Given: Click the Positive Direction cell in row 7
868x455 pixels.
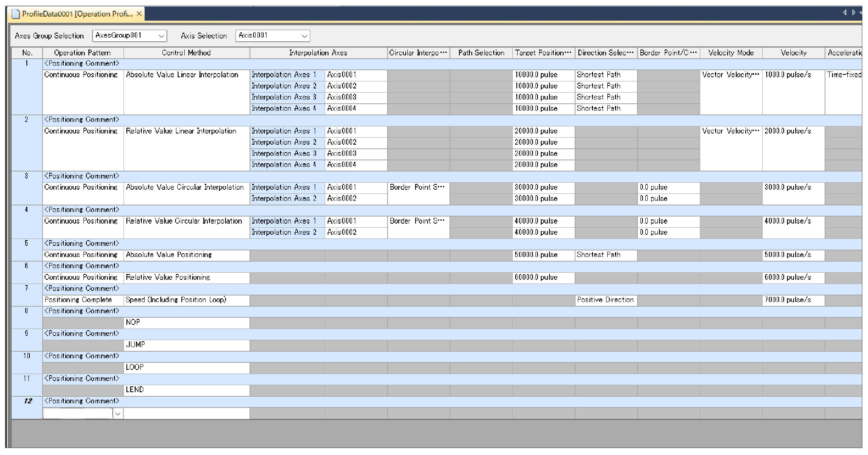Looking at the screenshot, I should coord(606,300).
